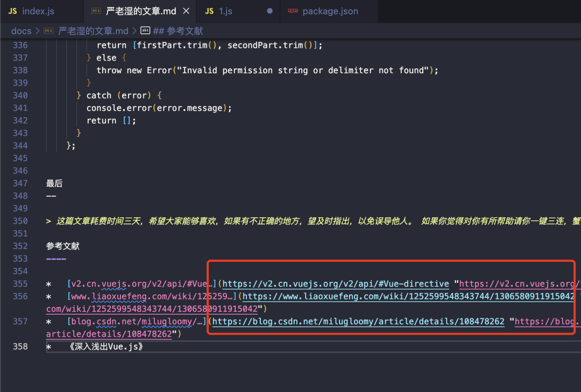
Task: Click line number 350 in the gutter
Action: [20, 221]
